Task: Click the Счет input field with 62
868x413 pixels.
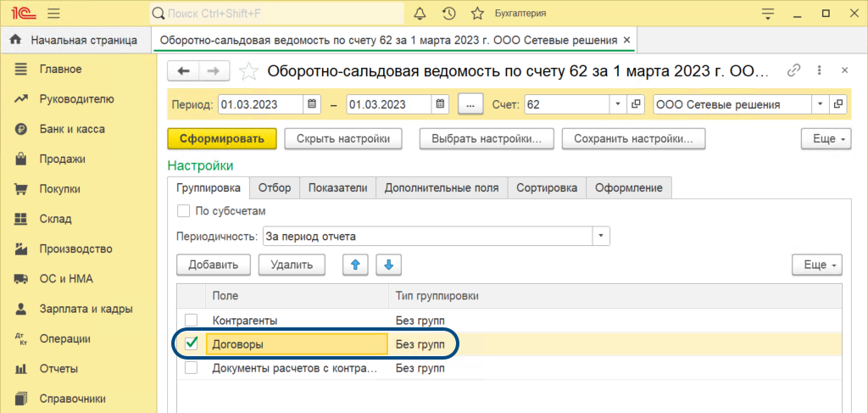Action: point(567,103)
